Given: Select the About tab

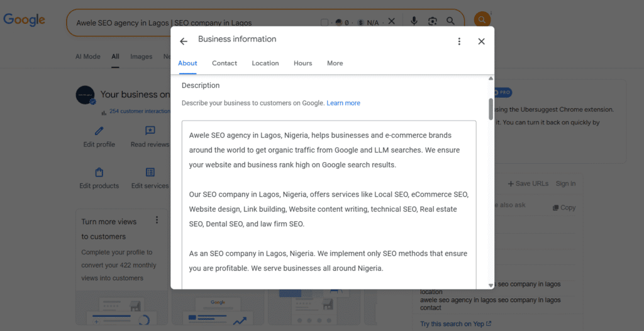Looking at the screenshot, I should (187, 63).
